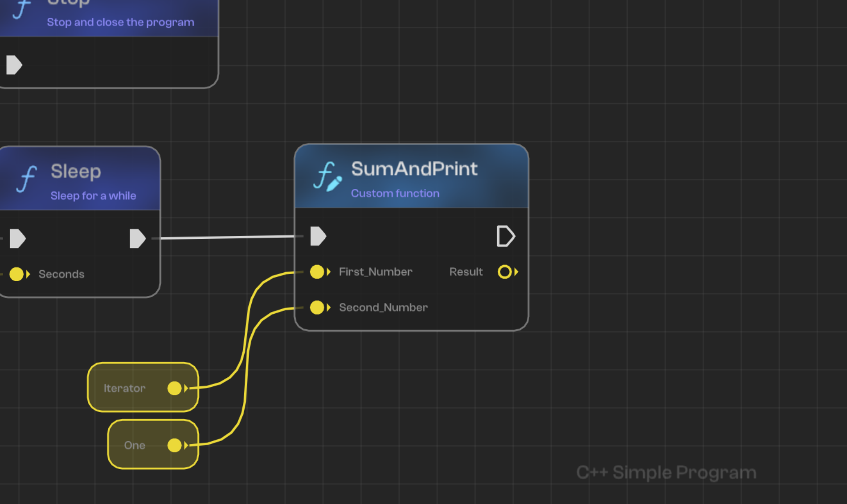Click the Sleep for a while subtitle
Viewport: 847px width, 504px height.
tap(93, 196)
